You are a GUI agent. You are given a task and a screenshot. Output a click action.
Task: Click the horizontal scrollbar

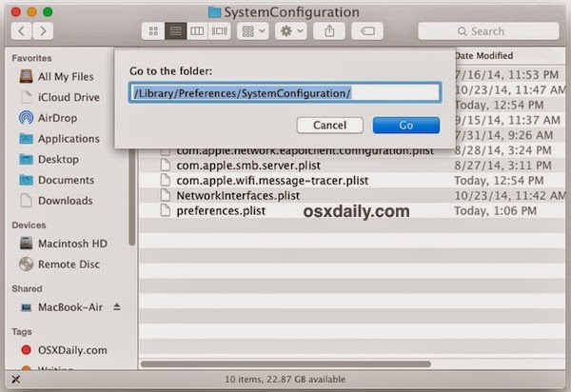tap(285, 364)
